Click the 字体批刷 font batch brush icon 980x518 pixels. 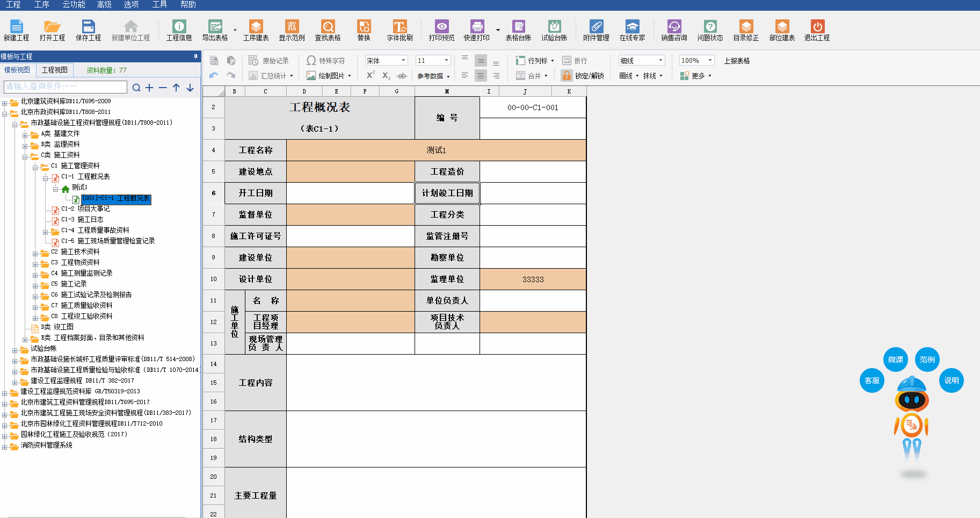point(400,26)
